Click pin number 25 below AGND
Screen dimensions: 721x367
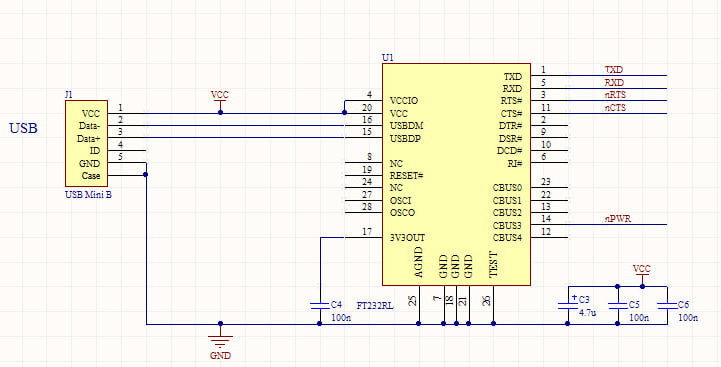(x=413, y=301)
